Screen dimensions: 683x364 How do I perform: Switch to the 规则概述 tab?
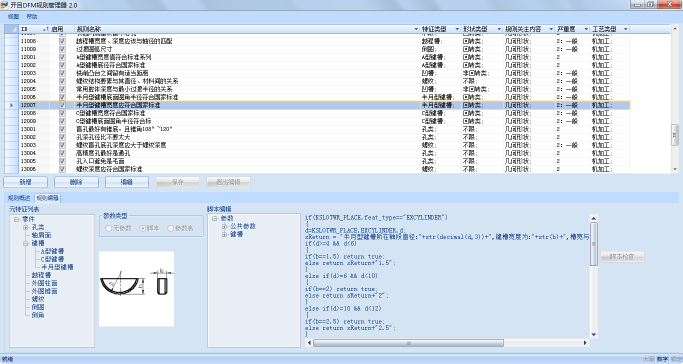pos(19,198)
